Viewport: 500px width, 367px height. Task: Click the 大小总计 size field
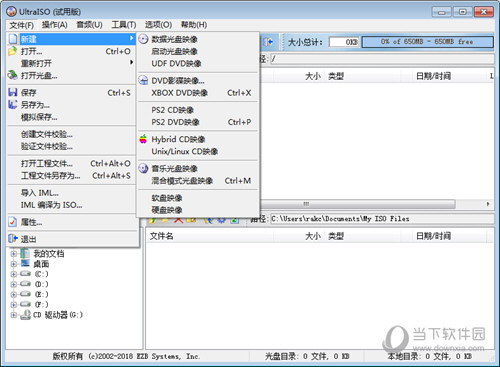[344, 42]
